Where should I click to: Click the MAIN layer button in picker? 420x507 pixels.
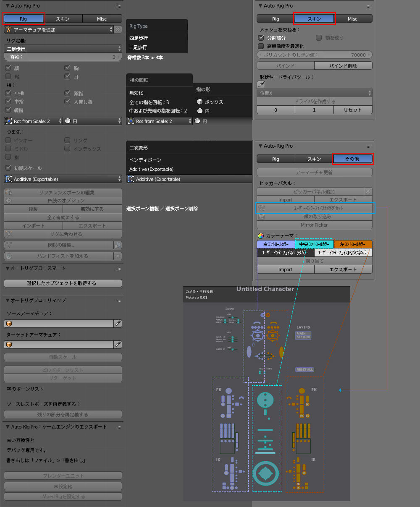(x=302, y=334)
